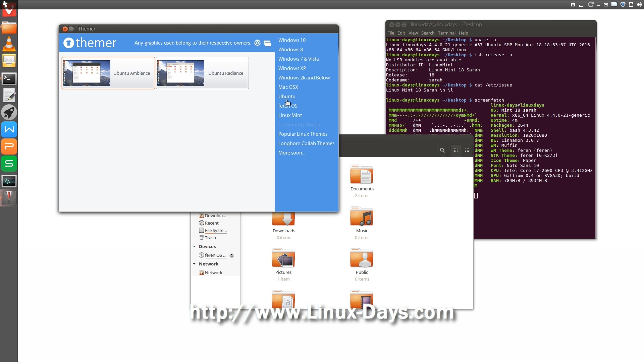Open the Files folder dock icon

click(9, 28)
